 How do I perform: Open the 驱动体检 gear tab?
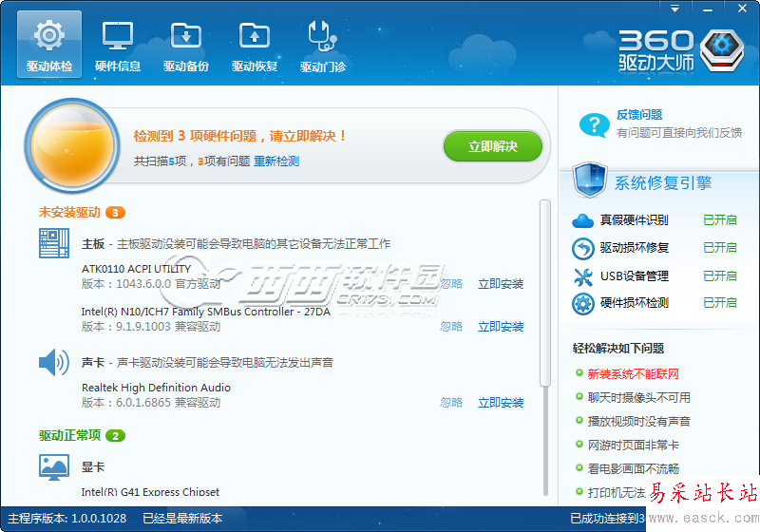(49, 45)
